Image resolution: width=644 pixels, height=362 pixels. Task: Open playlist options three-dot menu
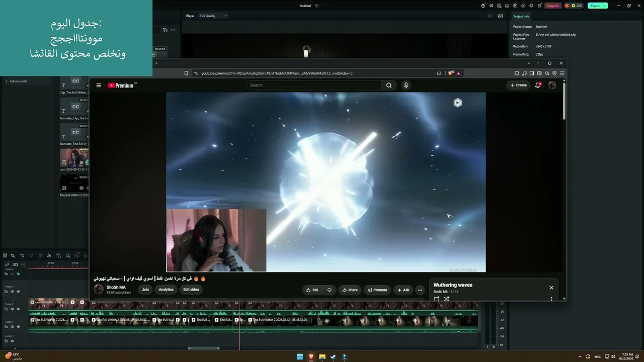coord(551,299)
